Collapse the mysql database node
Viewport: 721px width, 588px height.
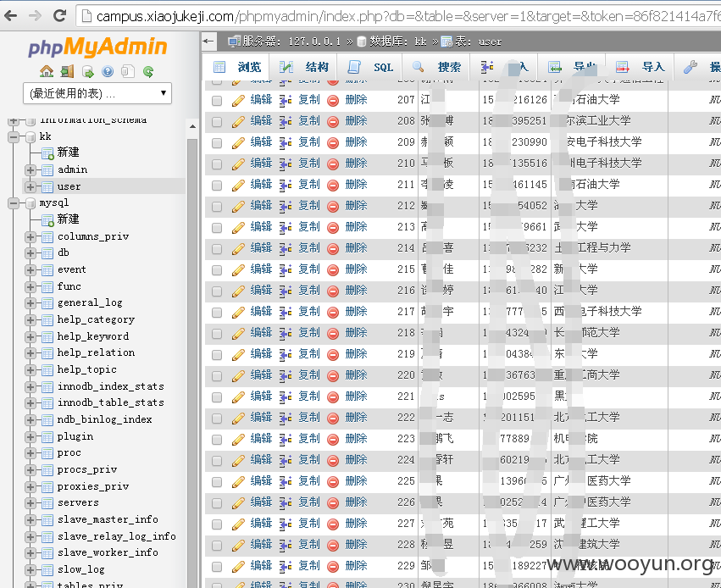coord(14,202)
